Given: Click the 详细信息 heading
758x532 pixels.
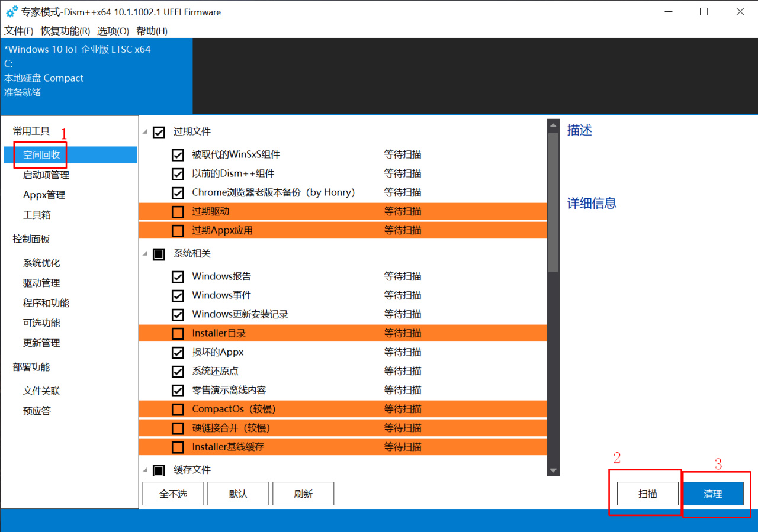Looking at the screenshot, I should click(592, 204).
